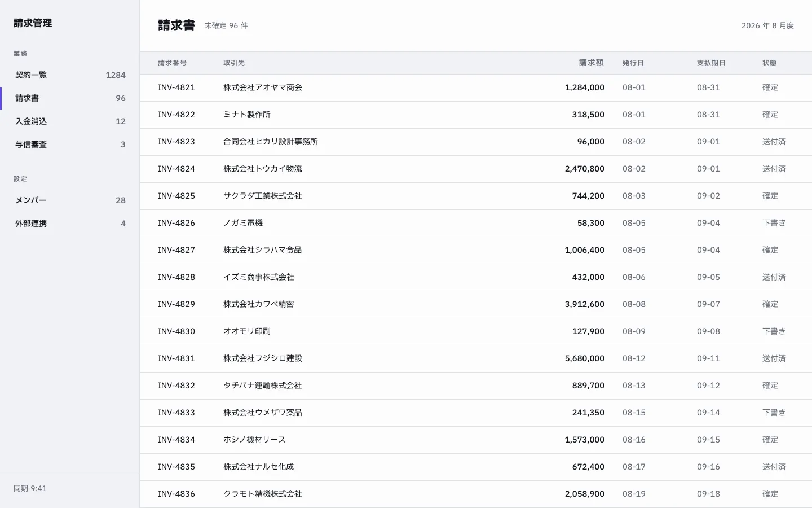Open タチバナ運輸株式会社 invoice

click(x=262, y=386)
